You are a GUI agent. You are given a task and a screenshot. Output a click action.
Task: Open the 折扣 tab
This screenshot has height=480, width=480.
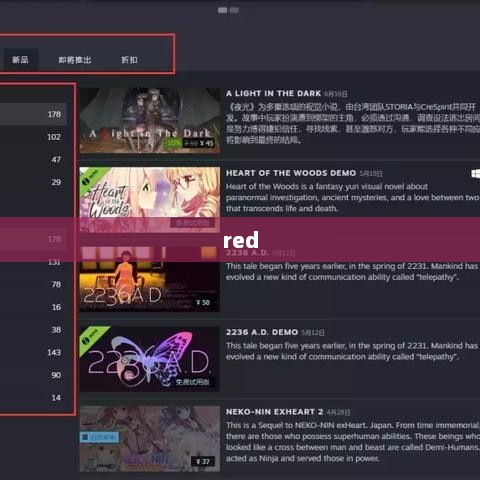tap(129, 60)
